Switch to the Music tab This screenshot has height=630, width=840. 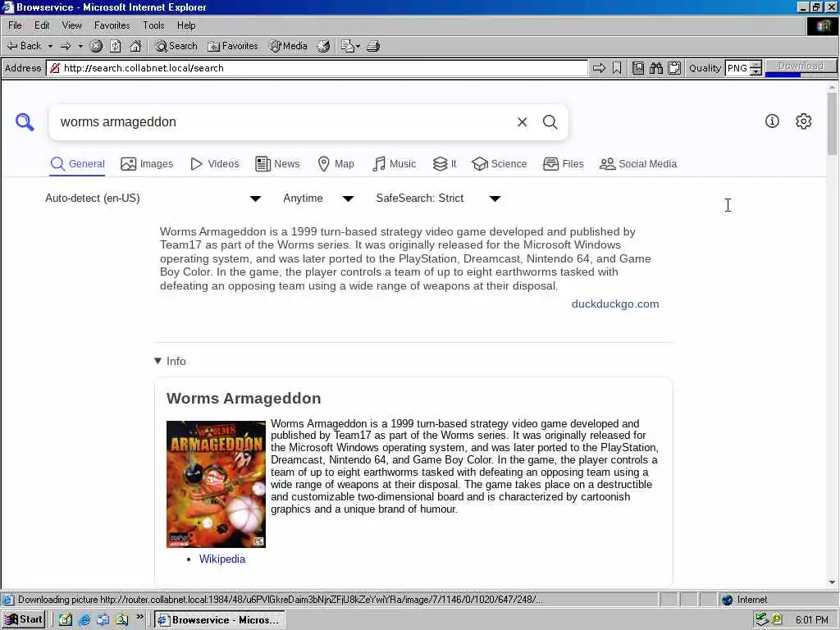point(394,164)
